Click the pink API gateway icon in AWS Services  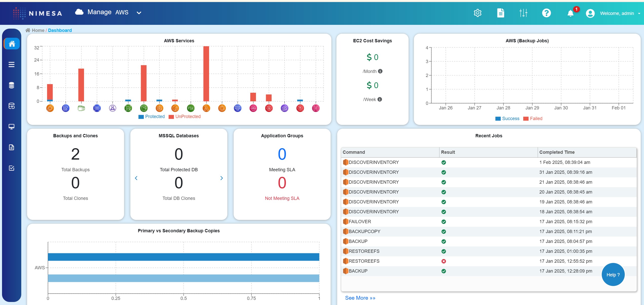click(x=316, y=108)
